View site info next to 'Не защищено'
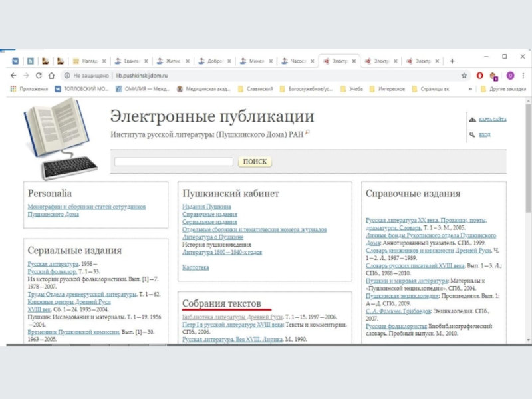 point(67,76)
